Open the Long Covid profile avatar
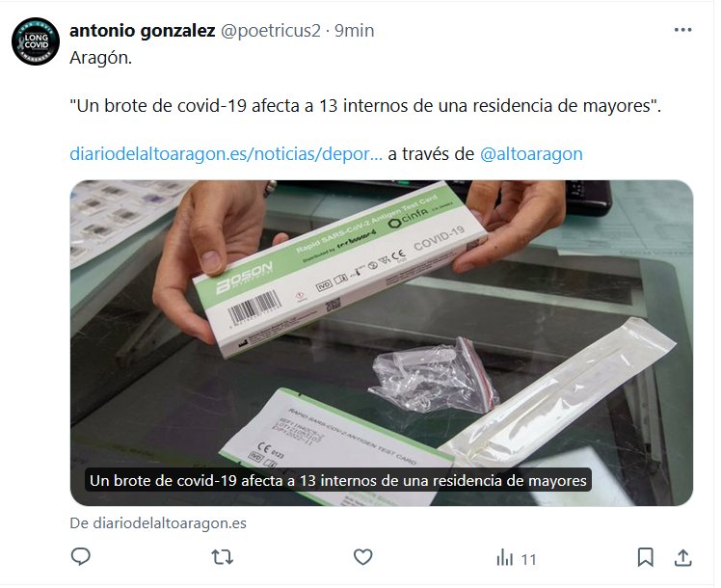The width and height of the screenshot is (721, 588). (36, 41)
